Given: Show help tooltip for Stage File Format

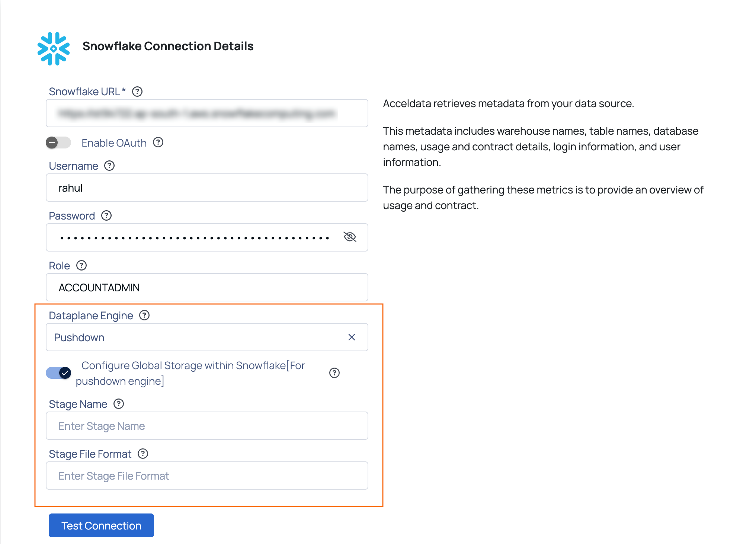Looking at the screenshot, I should (143, 454).
